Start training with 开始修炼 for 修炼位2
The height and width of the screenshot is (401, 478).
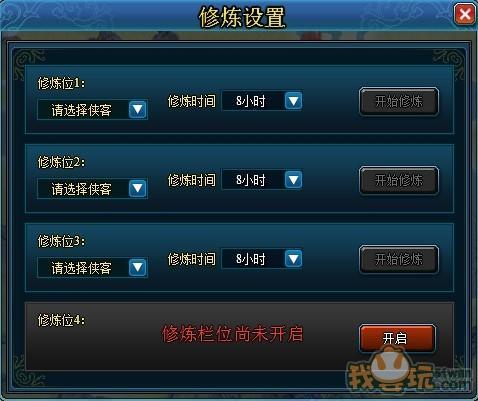pos(399,180)
